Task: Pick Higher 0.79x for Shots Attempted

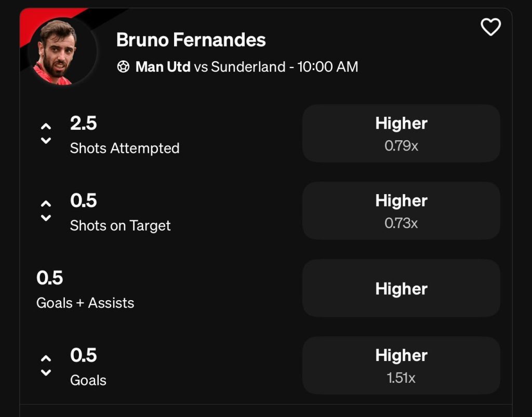Action: tap(401, 133)
